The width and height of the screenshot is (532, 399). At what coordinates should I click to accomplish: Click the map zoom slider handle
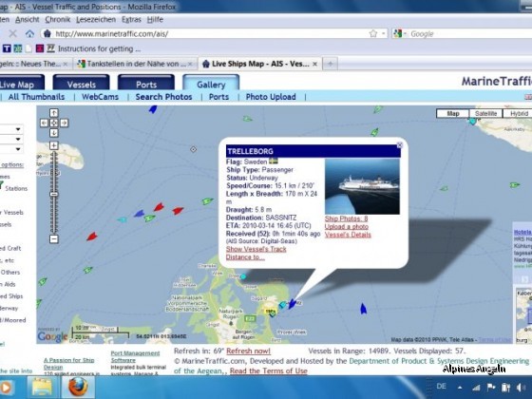tap(54, 195)
